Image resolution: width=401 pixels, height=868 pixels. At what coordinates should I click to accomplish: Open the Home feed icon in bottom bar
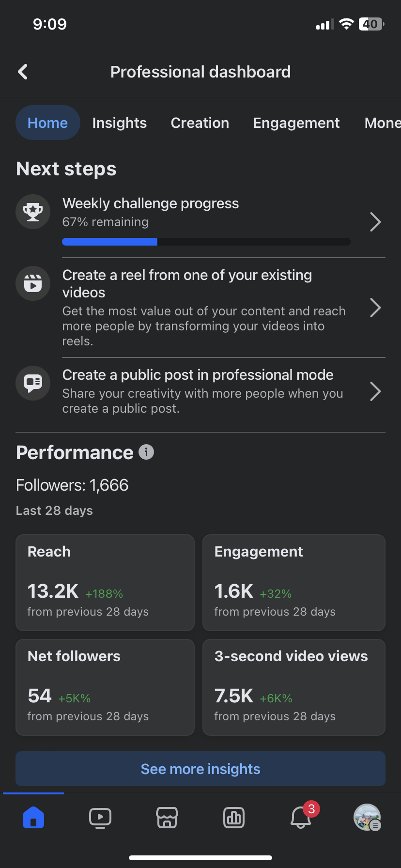(33, 818)
